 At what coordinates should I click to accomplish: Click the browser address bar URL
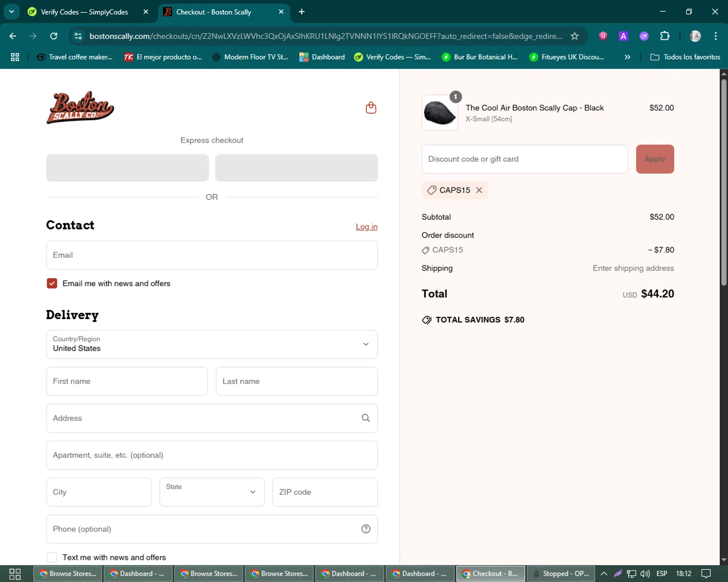click(325, 36)
